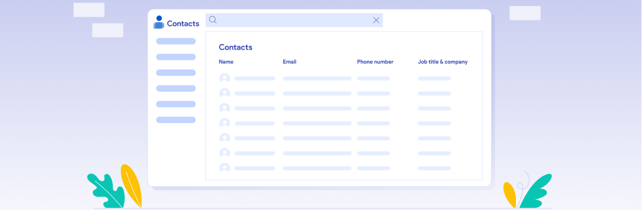Open the third sidebar menu item

[x=176, y=73]
